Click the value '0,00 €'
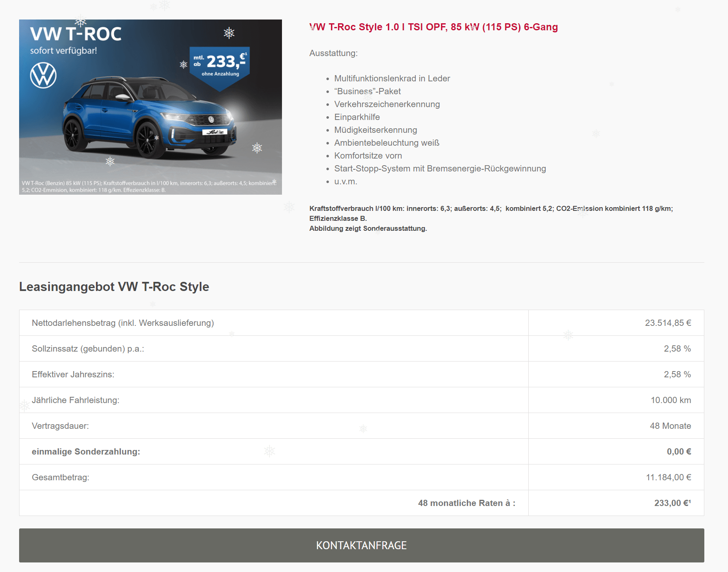This screenshot has height=572, width=728. (679, 452)
